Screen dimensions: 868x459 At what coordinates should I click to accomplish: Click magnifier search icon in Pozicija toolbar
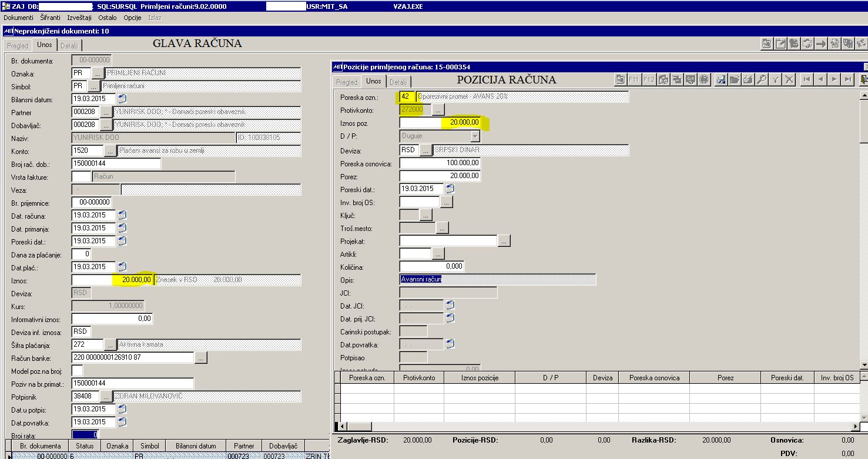(x=762, y=80)
